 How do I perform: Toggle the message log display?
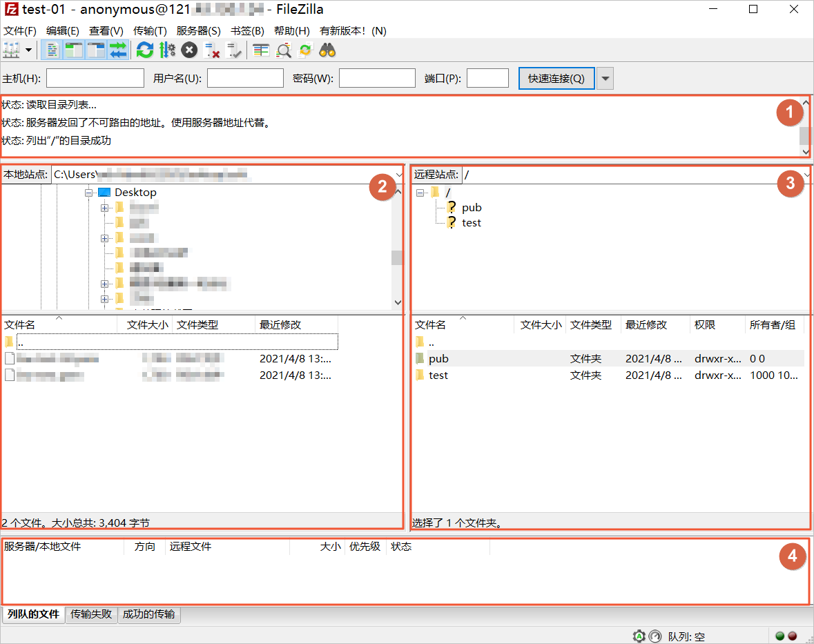(52, 50)
